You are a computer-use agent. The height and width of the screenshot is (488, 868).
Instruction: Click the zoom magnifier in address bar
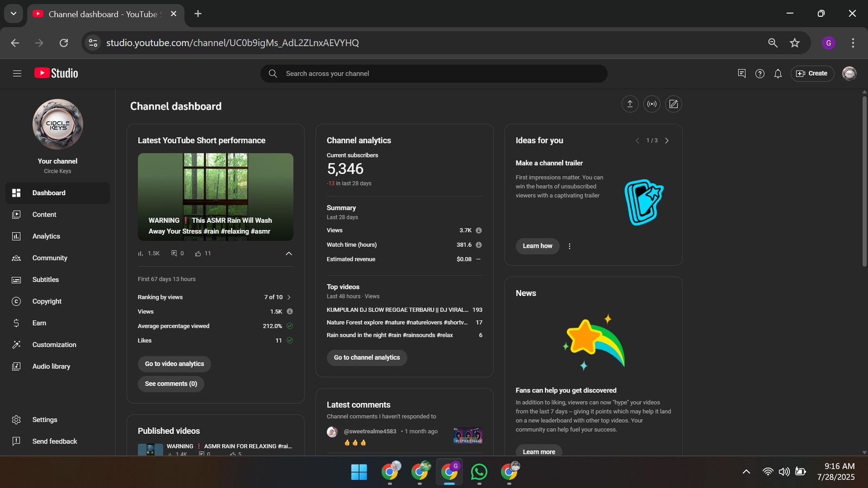pos(773,43)
